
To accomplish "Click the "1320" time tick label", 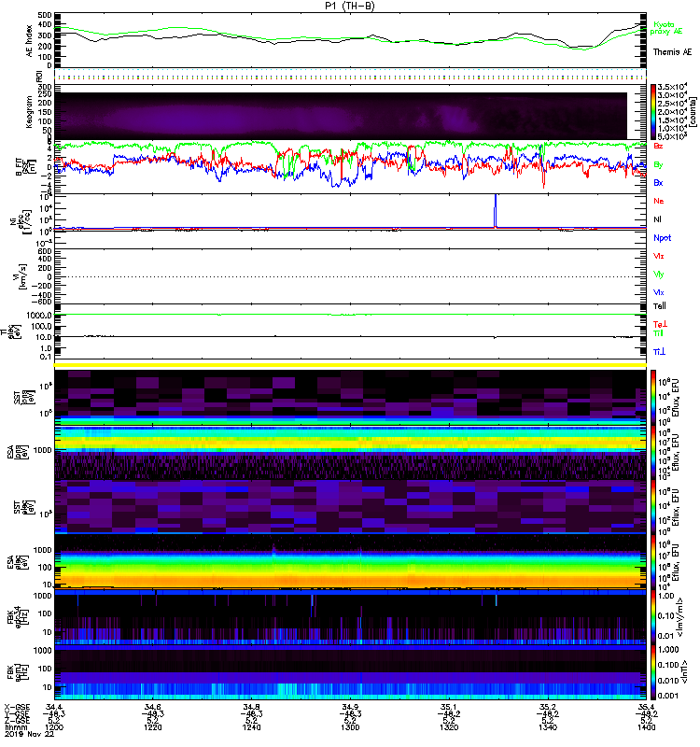I will tap(449, 727).
